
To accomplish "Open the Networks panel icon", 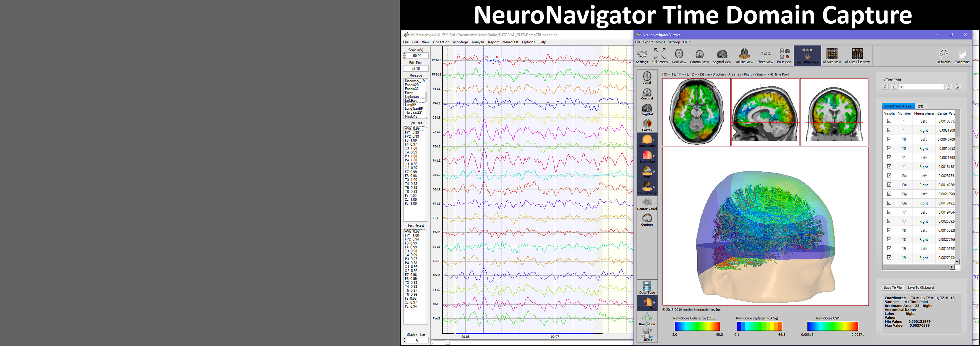I will coord(943,56).
